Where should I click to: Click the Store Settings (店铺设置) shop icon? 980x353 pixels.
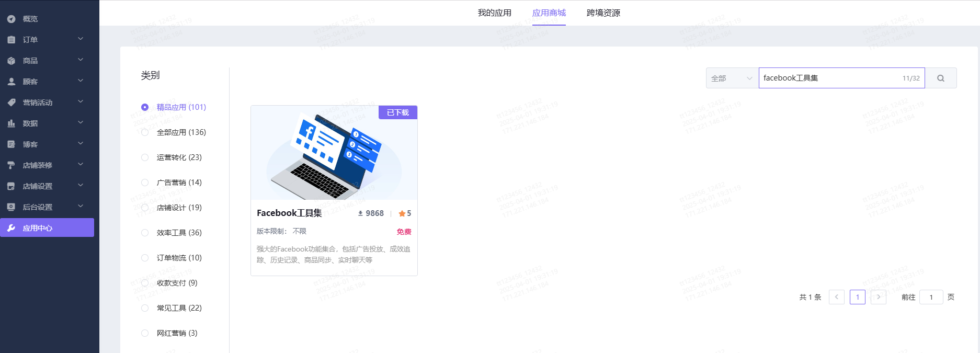click(x=11, y=186)
